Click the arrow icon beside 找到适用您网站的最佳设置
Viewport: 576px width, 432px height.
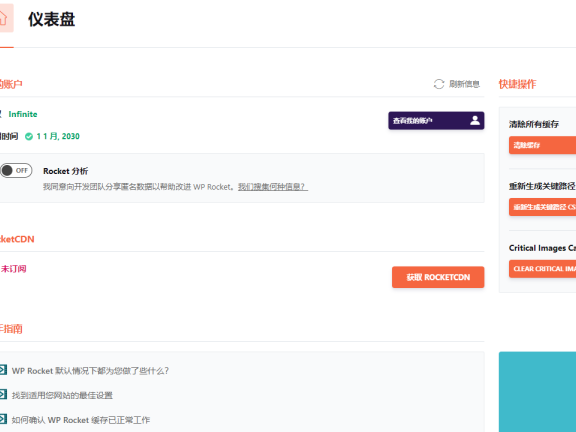3,395
